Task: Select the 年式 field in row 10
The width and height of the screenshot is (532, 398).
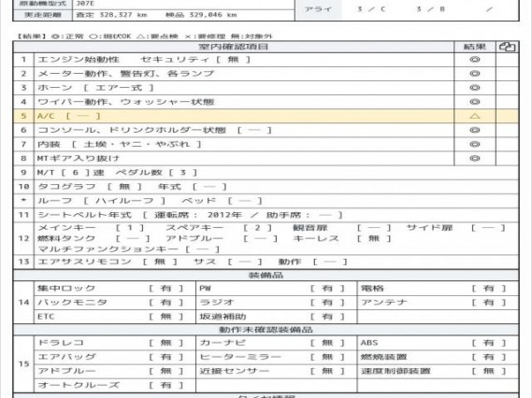Action: coord(193,187)
